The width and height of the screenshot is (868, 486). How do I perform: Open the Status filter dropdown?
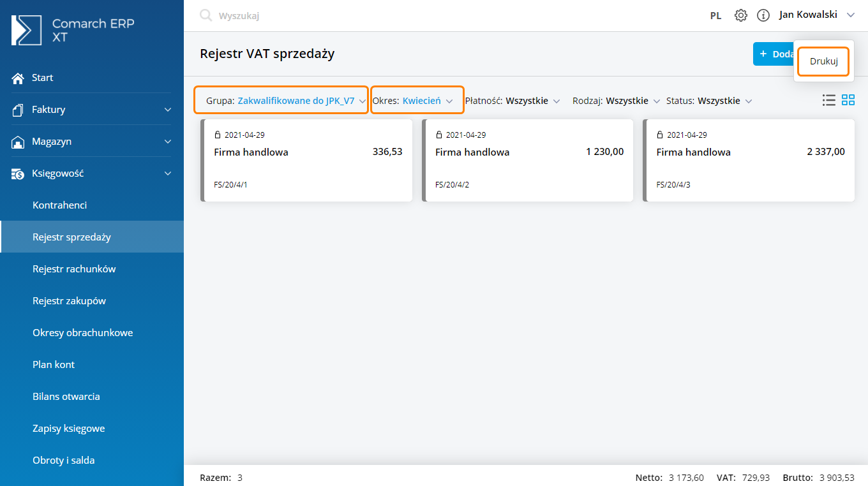coord(709,101)
